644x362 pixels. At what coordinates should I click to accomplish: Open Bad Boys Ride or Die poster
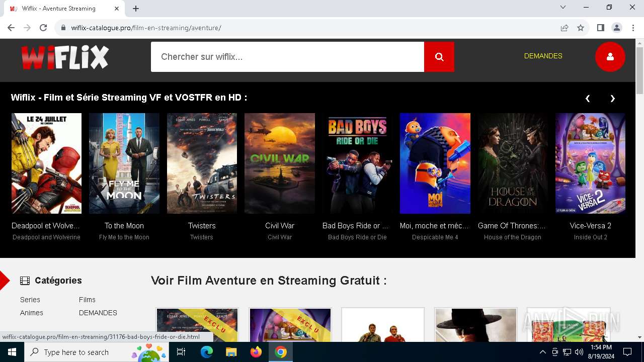(357, 163)
